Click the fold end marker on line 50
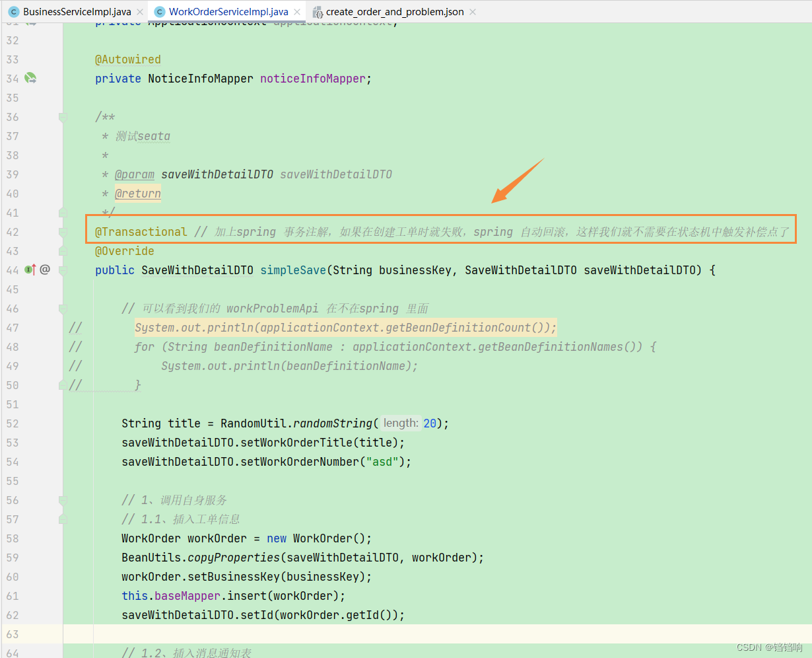This screenshot has height=658, width=812. 63,385
